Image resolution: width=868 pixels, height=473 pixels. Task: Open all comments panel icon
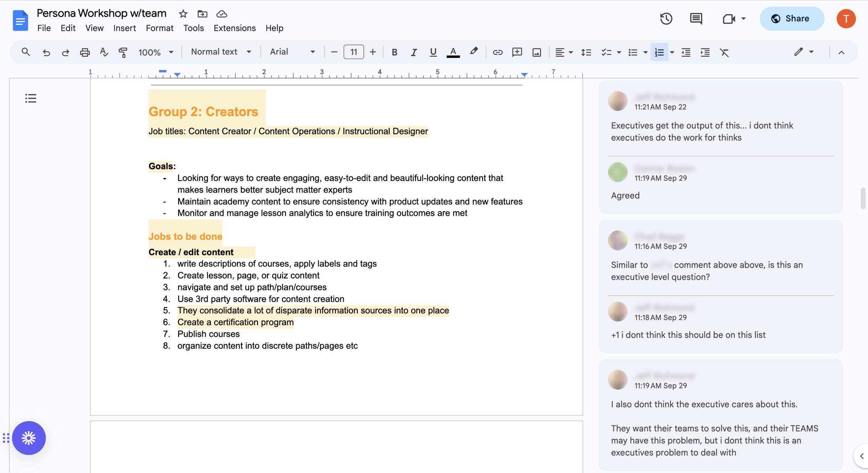pos(696,18)
